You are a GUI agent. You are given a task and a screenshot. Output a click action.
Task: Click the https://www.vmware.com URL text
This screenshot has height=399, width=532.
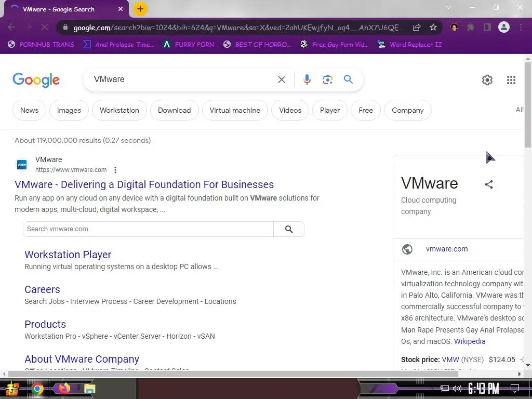pos(71,170)
